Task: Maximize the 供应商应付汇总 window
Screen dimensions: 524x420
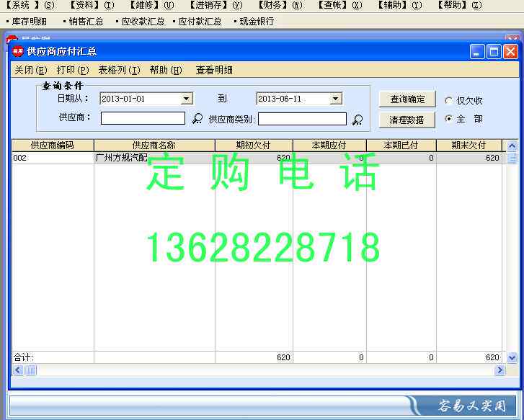Action: click(x=494, y=52)
